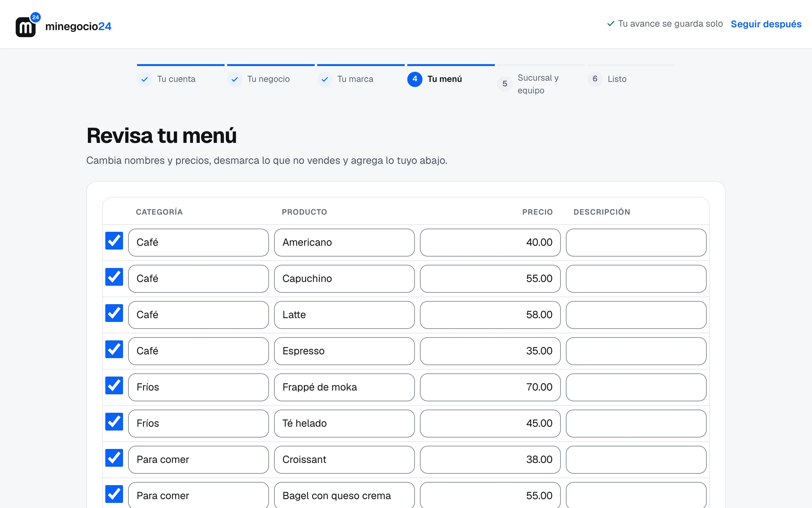
Task: Click the Croissant description field
Action: 636,460
